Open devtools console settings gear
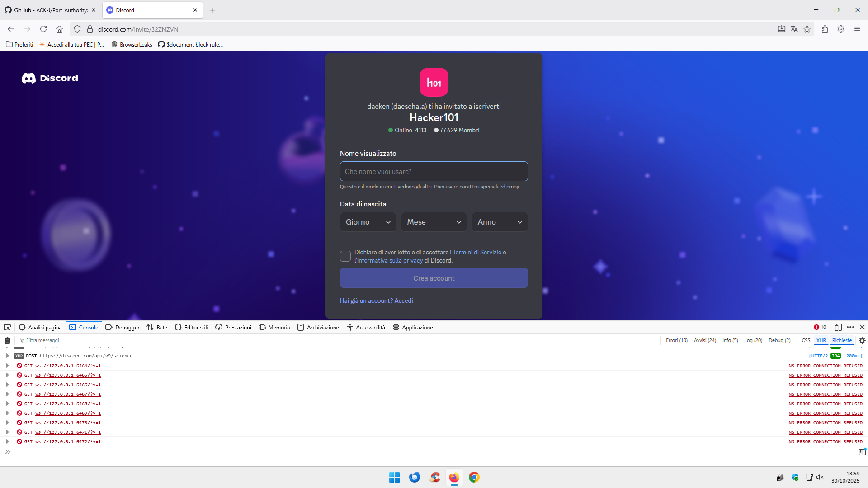868x488 pixels. pyautogui.click(x=862, y=340)
